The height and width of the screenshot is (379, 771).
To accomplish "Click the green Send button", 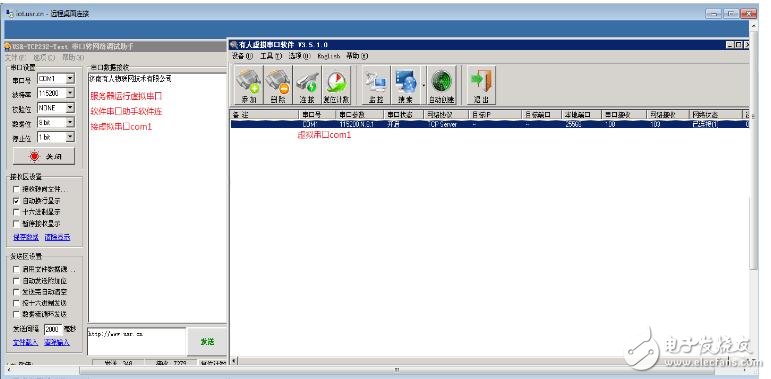I will coord(207,341).
